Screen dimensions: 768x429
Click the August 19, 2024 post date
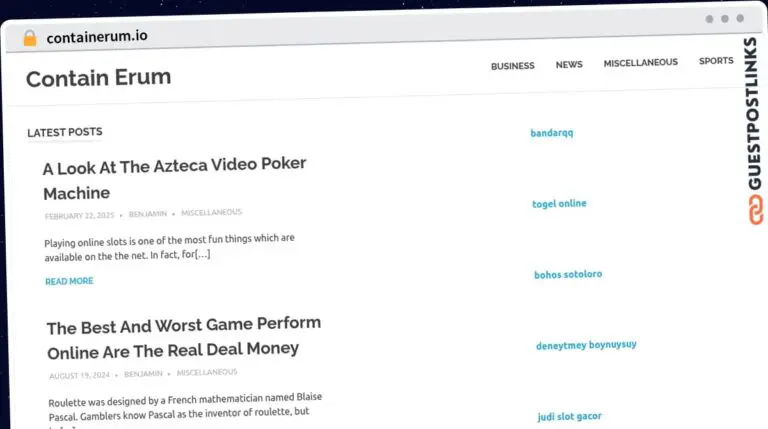[x=79, y=375]
